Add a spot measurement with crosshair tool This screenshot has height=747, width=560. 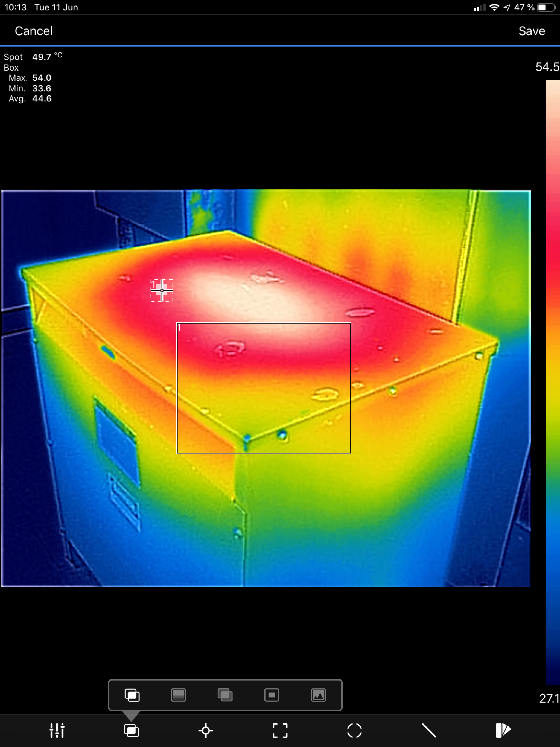pyautogui.click(x=205, y=730)
